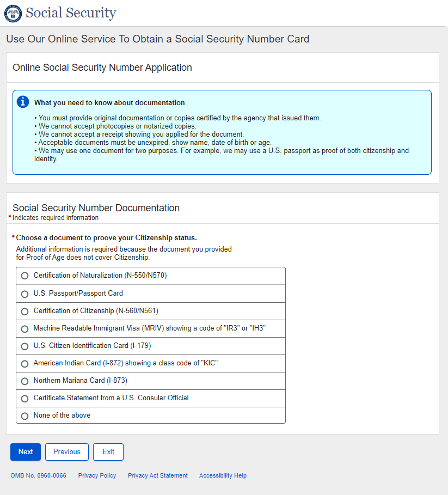
Task: Go back with the Previous button
Action: tap(67, 452)
